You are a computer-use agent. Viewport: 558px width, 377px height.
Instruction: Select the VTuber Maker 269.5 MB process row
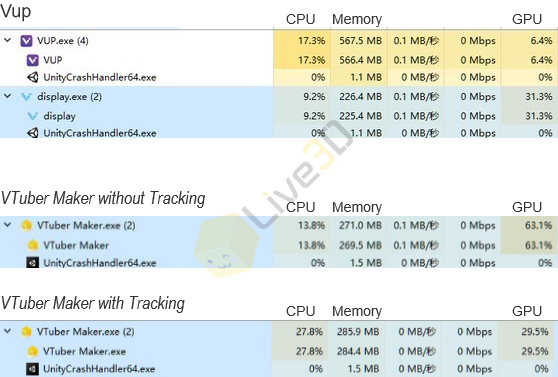tap(279, 245)
